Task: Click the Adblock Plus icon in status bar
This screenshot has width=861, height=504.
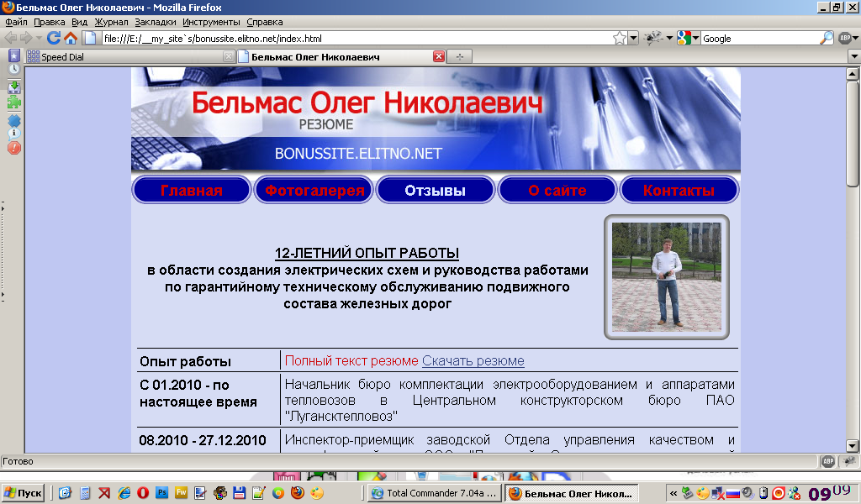Action: (827, 461)
